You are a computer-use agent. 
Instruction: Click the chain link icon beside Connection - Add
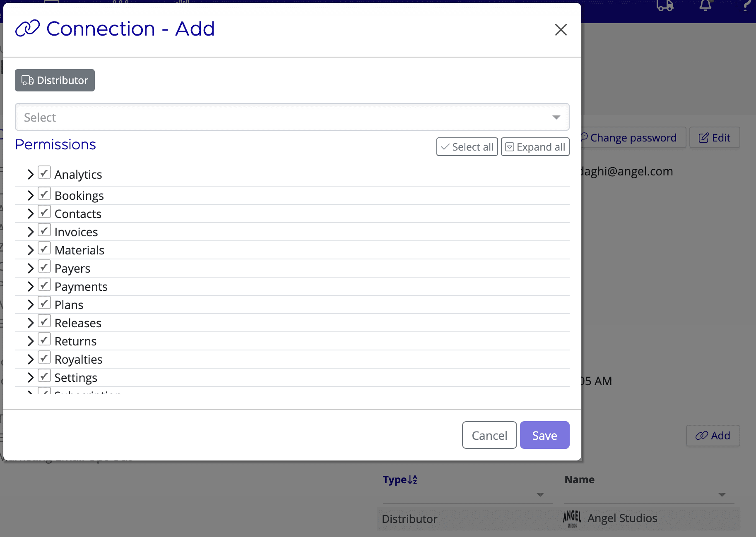click(27, 28)
